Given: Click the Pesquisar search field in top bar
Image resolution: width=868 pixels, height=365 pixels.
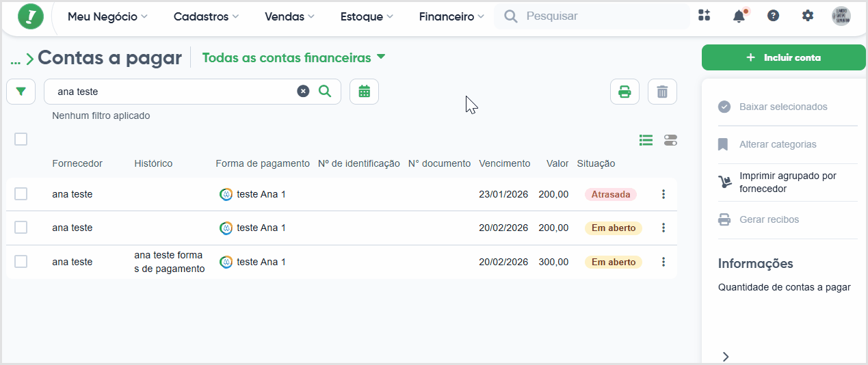Looking at the screenshot, I should point(592,16).
